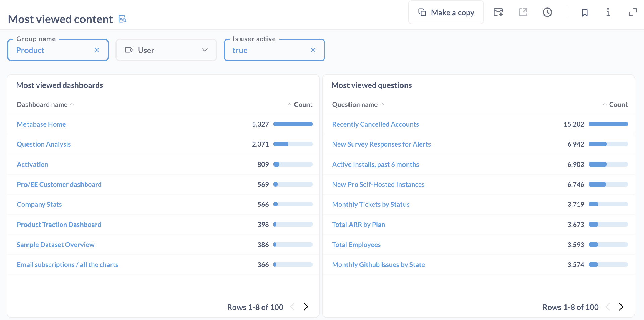Sort dashboards table by Count column
The width and height of the screenshot is (644, 320).
pos(300,105)
